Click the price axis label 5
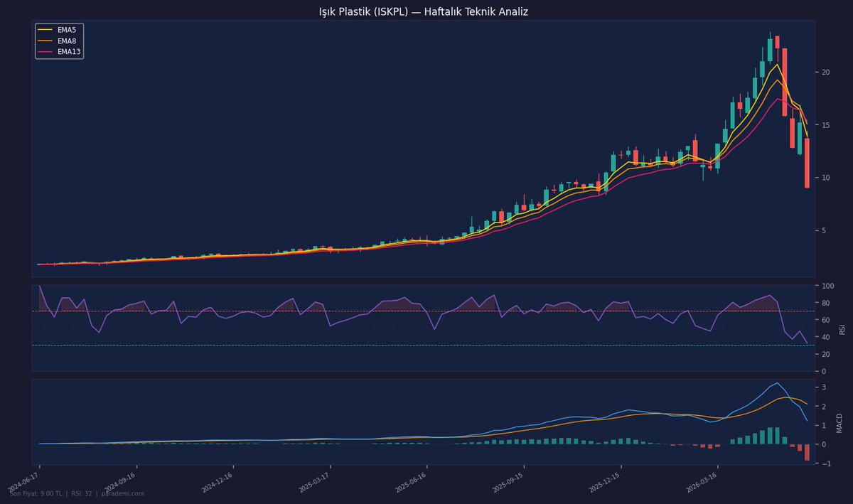853x504 pixels. (x=825, y=230)
